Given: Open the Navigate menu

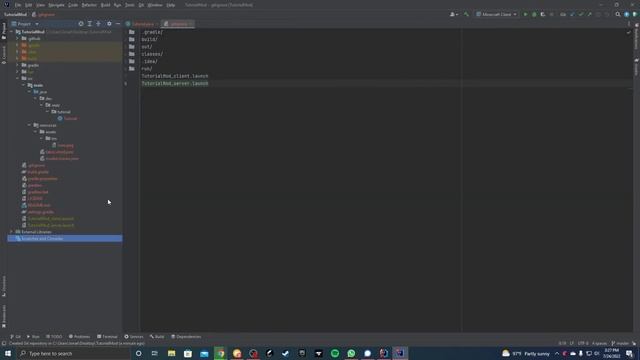Looking at the screenshot, I should [56, 5].
